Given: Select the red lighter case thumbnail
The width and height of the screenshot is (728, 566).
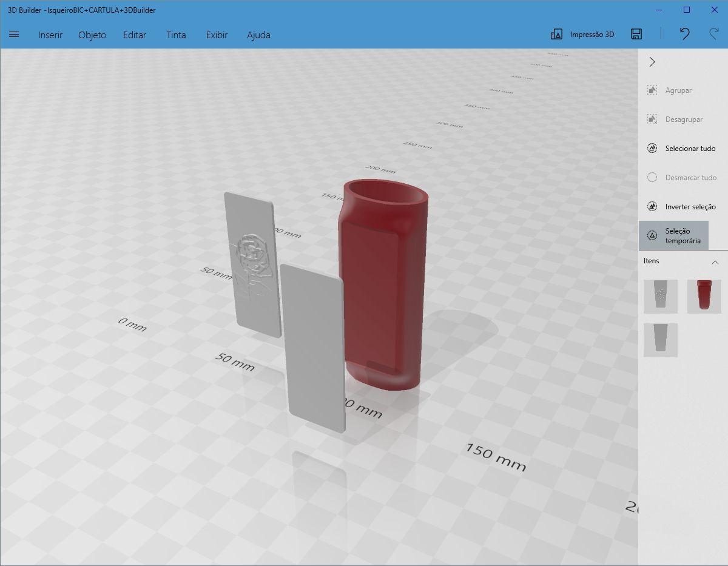Looking at the screenshot, I should tap(704, 296).
